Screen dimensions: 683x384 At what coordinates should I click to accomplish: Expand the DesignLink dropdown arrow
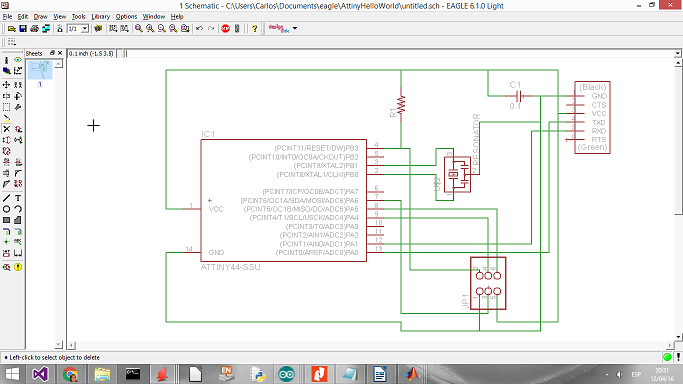point(295,28)
